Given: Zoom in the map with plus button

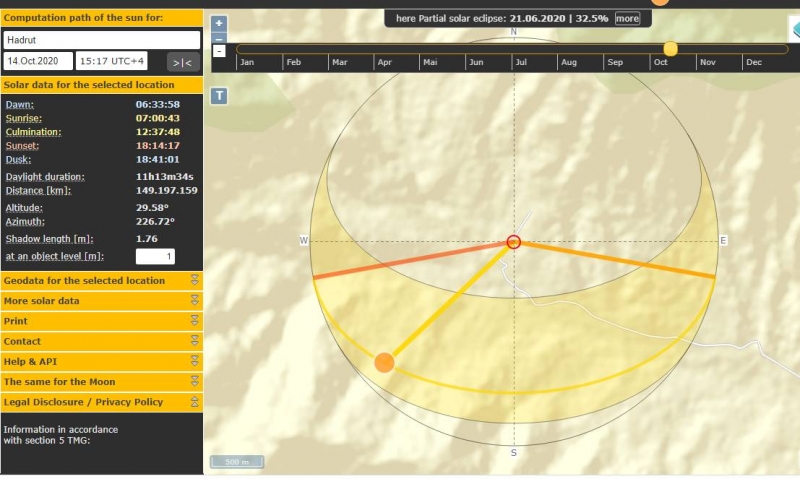Looking at the screenshot, I should [x=220, y=23].
